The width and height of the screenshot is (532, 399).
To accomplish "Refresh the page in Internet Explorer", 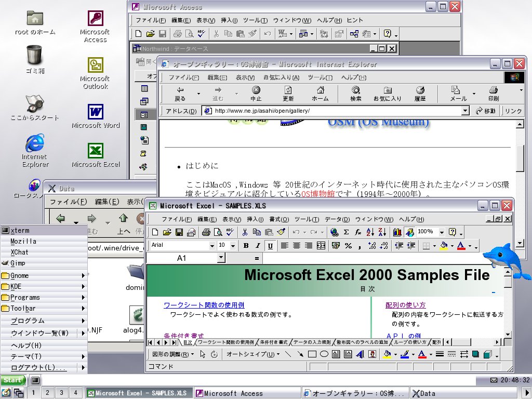I will pos(288,94).
